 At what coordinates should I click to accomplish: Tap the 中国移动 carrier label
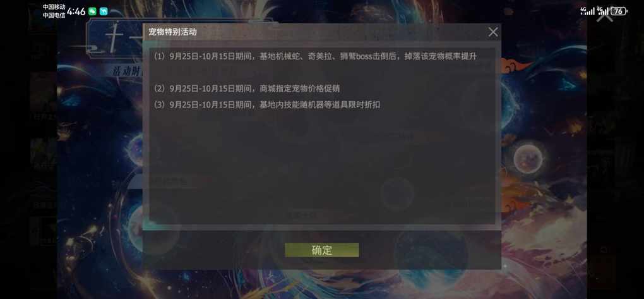[54, 7]
